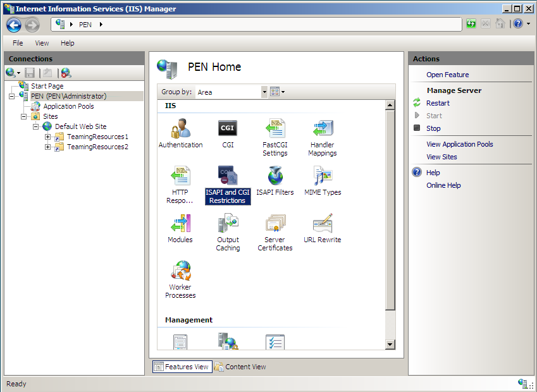Image resolution: width=537 pixels, height=392 pixels.
Task: Select Application Pools tree item
Action: [x=68, y=106]
